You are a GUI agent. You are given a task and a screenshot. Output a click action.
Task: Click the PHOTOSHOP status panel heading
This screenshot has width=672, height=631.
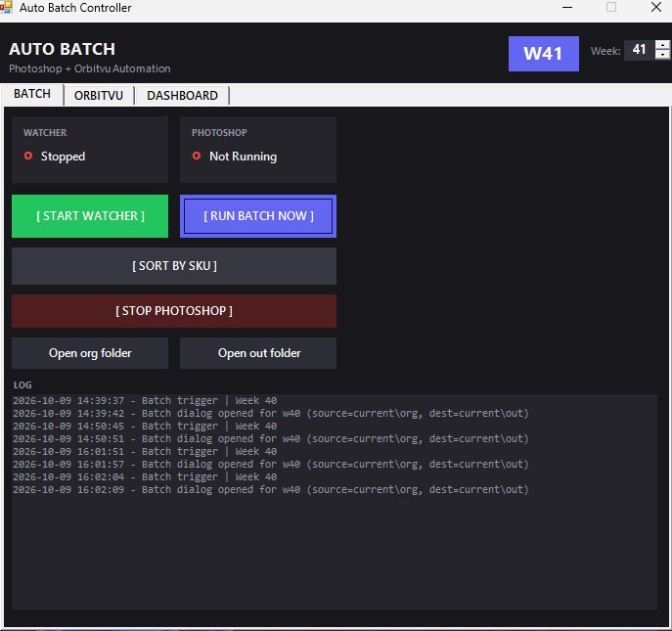coord(219,132)
